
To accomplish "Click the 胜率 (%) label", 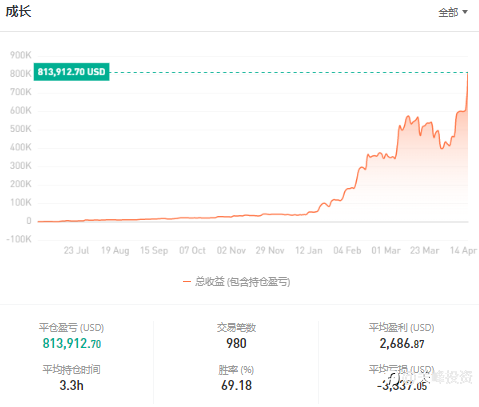I will click(236, 370).
